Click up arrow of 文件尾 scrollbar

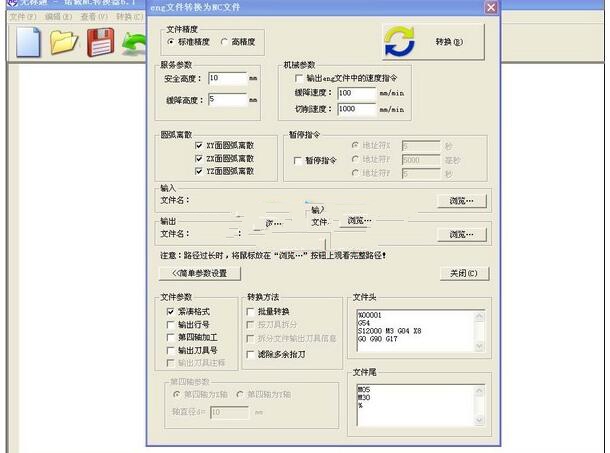click(479, 390)
